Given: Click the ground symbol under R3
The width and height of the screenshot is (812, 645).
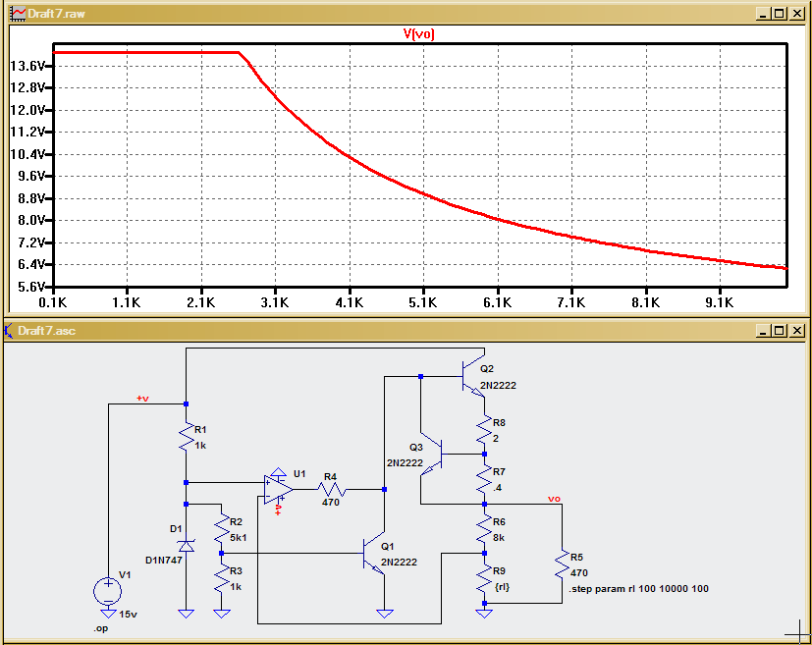Looking at the screenshot, I should pyautogui.click(x=222, y=614).
